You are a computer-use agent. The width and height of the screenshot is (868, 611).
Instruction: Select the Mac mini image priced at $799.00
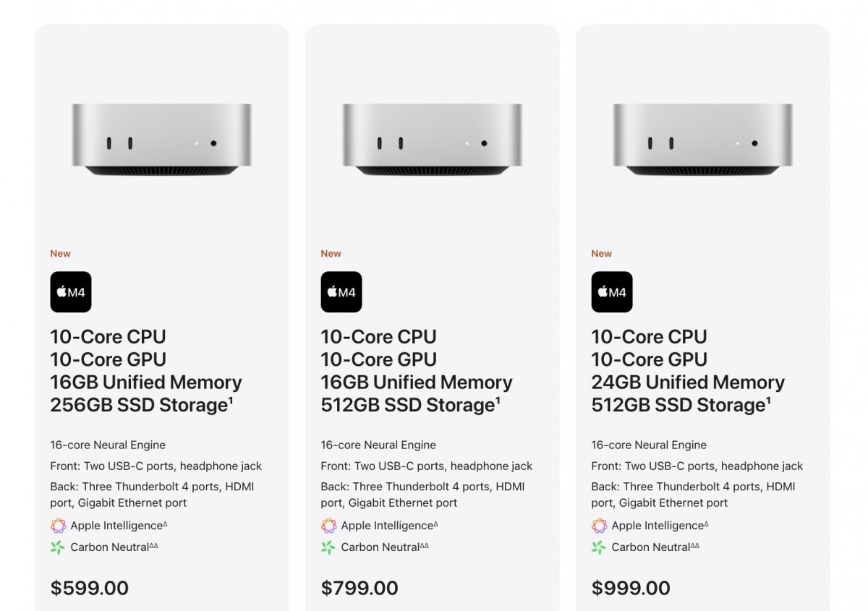(433, 140)
